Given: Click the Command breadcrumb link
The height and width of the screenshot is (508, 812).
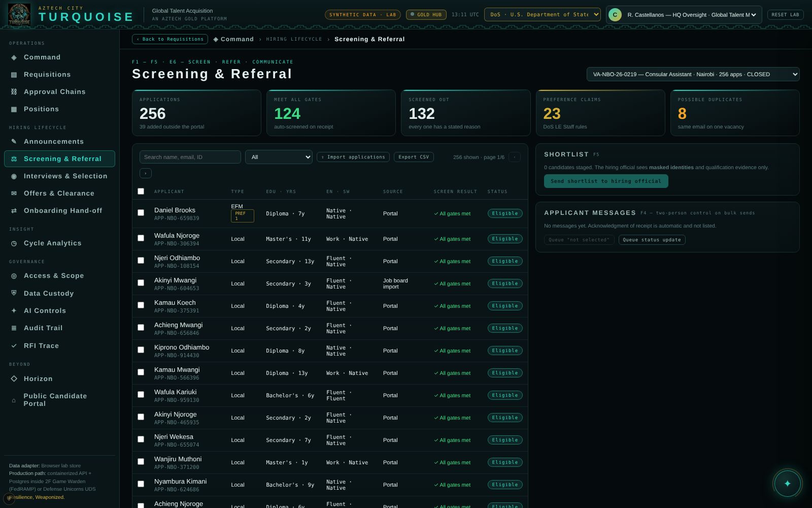Looking at the screenshot, I should (233, 39).
